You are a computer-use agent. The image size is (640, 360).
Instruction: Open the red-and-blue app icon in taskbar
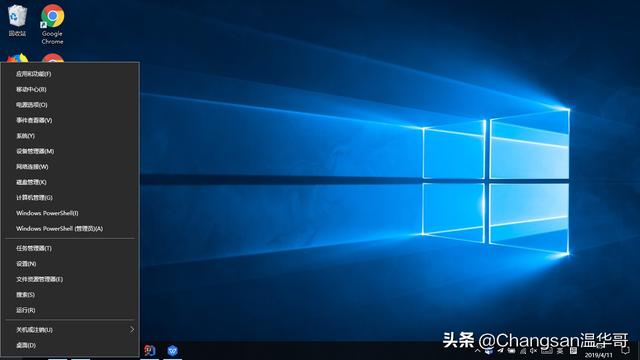tap(150, 351)
